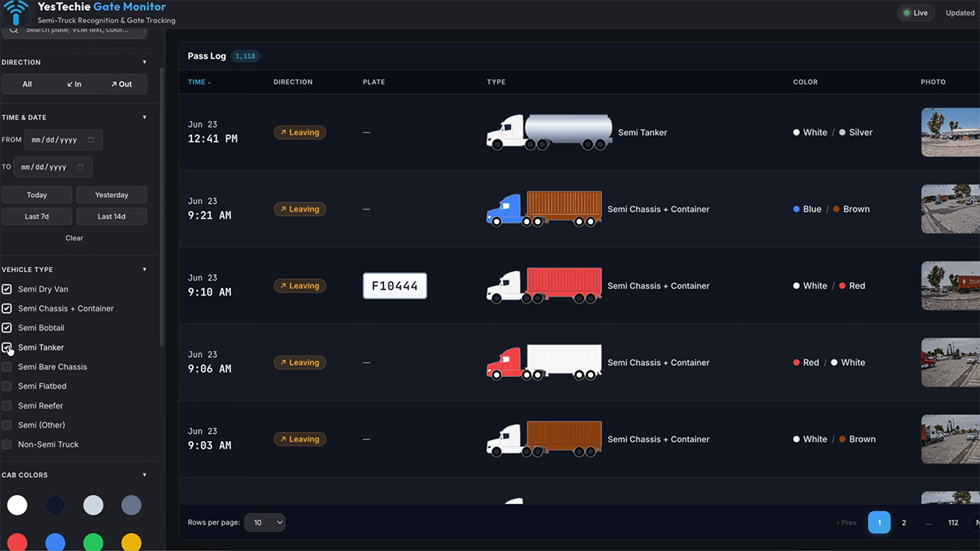Select the slate gray cab color swatch

pos(131,505)
